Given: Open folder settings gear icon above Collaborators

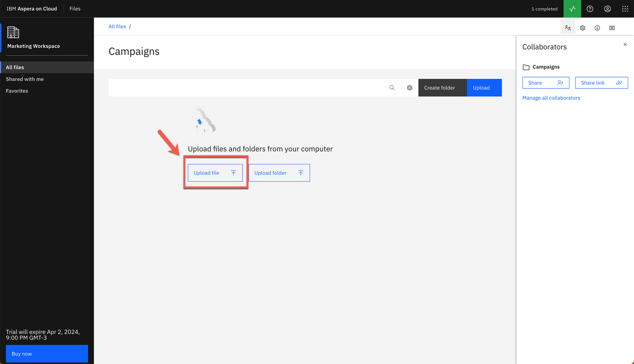Looking at the screenshot, I should tap(583, 28).
